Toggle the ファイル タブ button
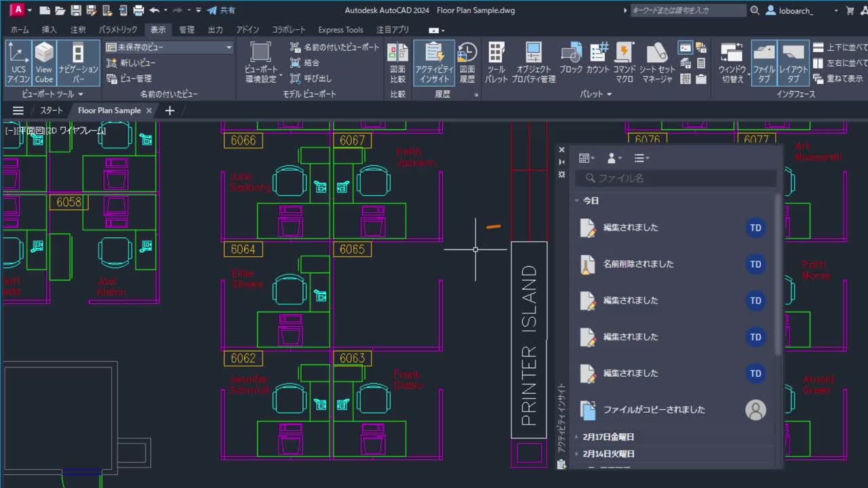Image resolution: width=868 pixels, height=488 pixels. click(764, 62)
